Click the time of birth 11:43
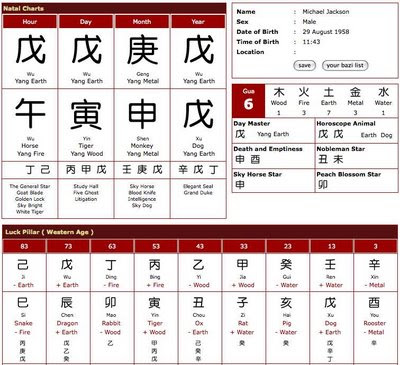The image size is (400, 365). [x=311, y=42]
